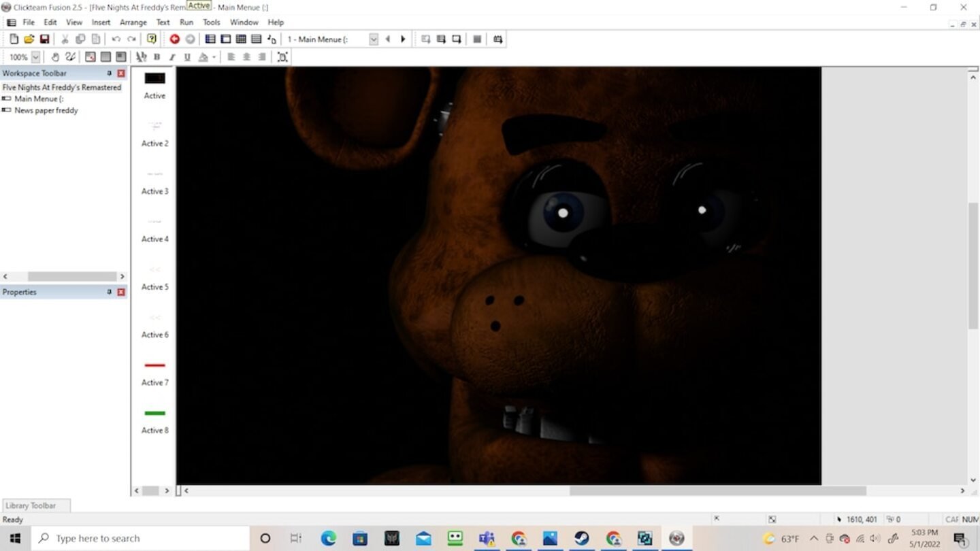This screenshot has height=551, width=980.
Task: Go to previous frame with the left arrow
Action: coord(388,39)
